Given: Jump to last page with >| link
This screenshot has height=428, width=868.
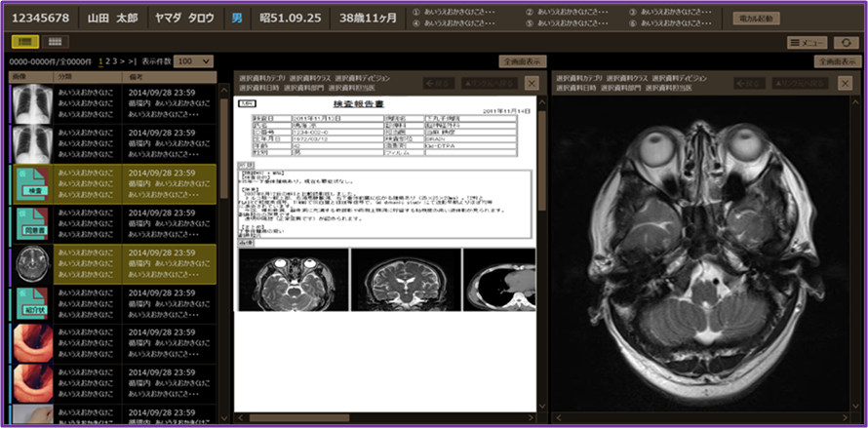Looking at the screenshot, I should click(x=132, y=60).
